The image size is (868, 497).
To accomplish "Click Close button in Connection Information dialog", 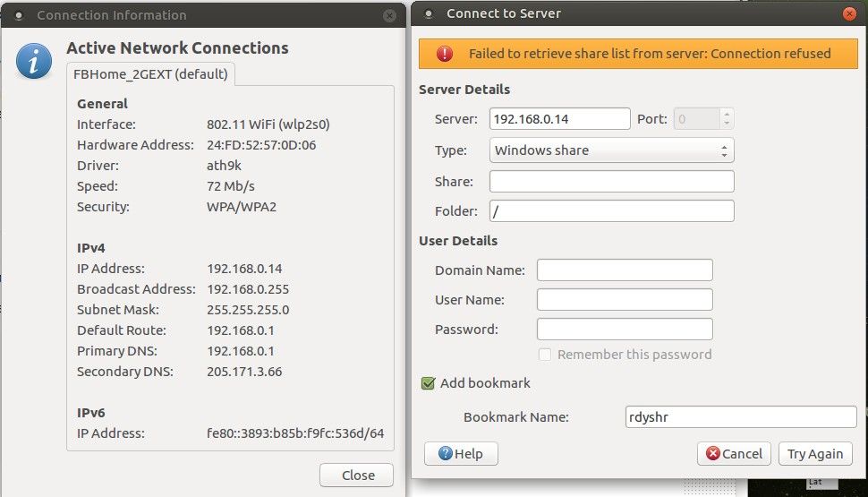I will [356, 476].
